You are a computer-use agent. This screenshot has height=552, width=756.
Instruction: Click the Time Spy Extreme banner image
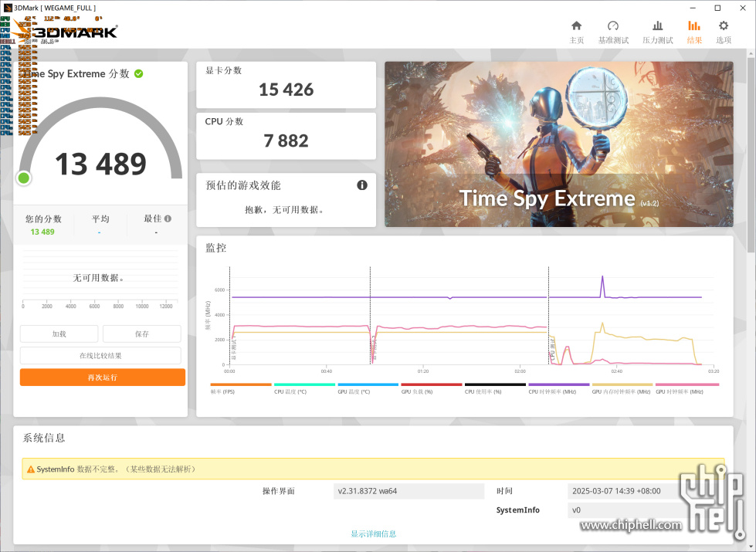(559, 144)
